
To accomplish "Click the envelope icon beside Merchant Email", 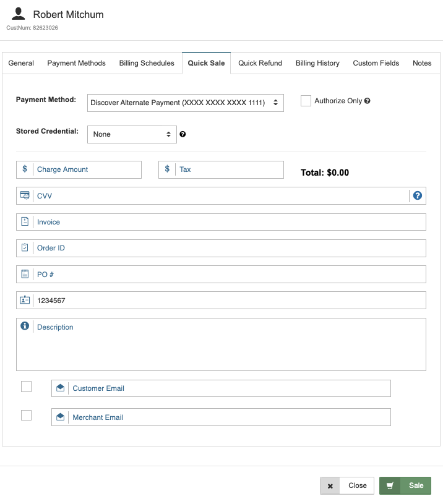I will pos(59,417).
